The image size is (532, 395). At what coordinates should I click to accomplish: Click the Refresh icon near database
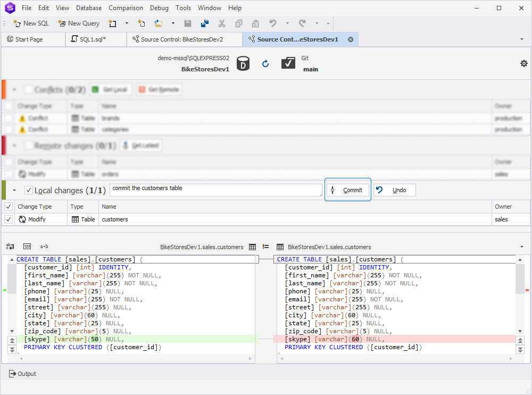click(x=265, y=63)
